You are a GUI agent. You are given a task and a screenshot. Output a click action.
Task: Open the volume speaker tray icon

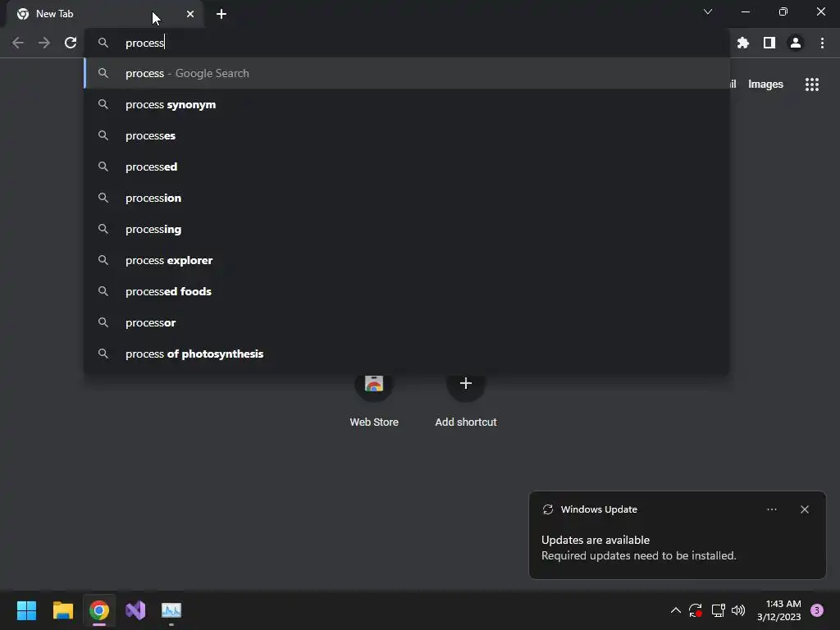[738, 610]
